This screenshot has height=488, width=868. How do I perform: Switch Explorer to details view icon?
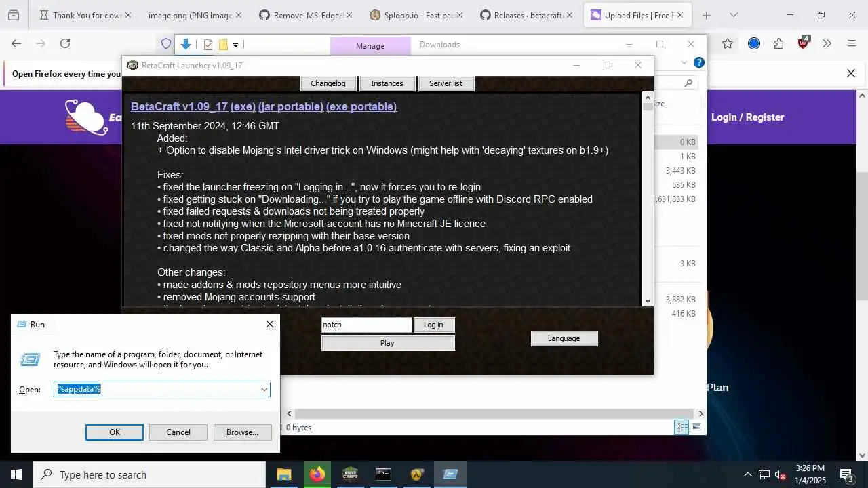point(682,427)
